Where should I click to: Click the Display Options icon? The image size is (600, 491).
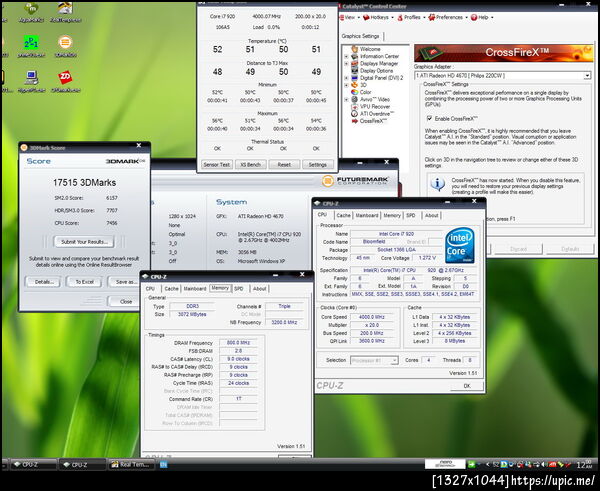[355, 71]
